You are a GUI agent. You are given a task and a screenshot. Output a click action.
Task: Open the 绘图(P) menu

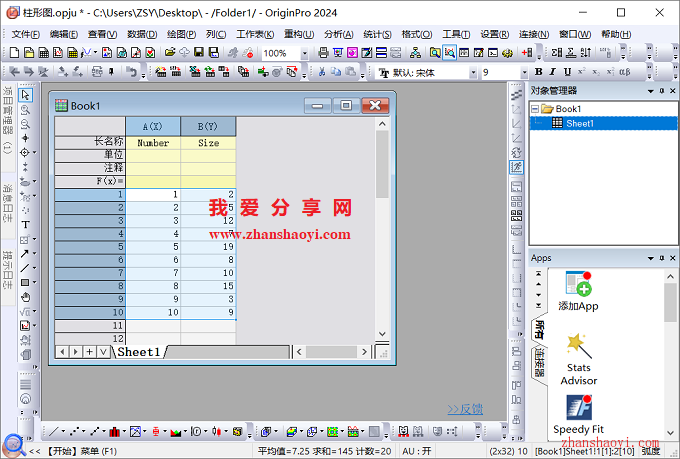click(181, 34)
